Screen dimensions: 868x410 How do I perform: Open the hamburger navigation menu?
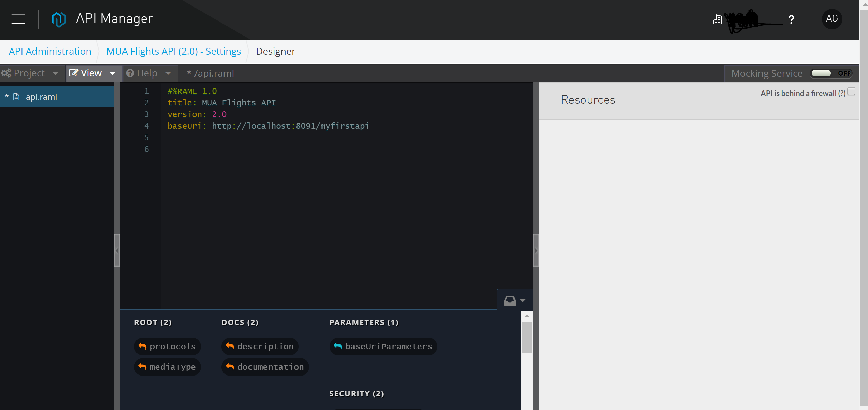[18, 19]
